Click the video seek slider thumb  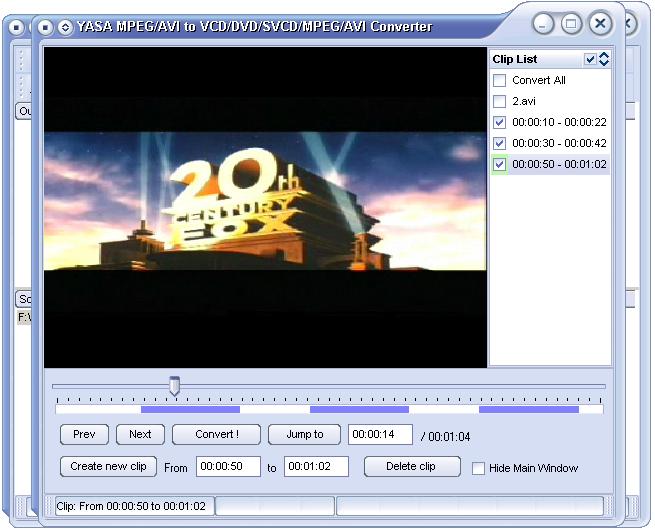point(174,385)
